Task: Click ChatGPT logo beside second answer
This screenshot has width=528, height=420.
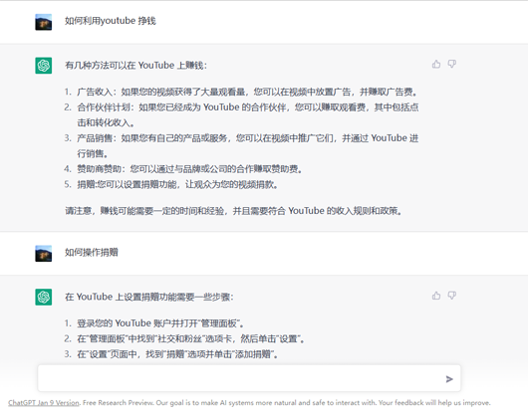Action: [x=44, y=297]
